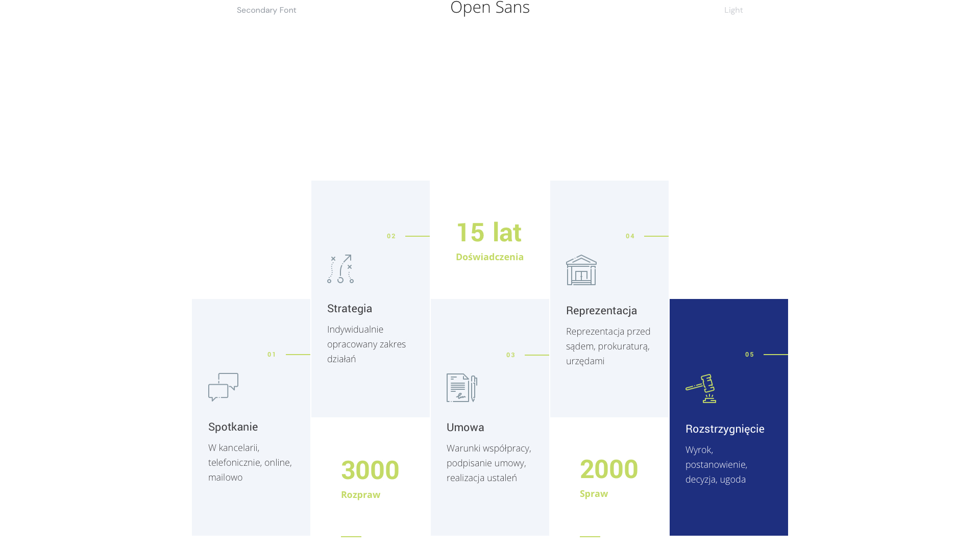
Task: Click the strategy playbook arrows icon
Action: click(340, 269)
